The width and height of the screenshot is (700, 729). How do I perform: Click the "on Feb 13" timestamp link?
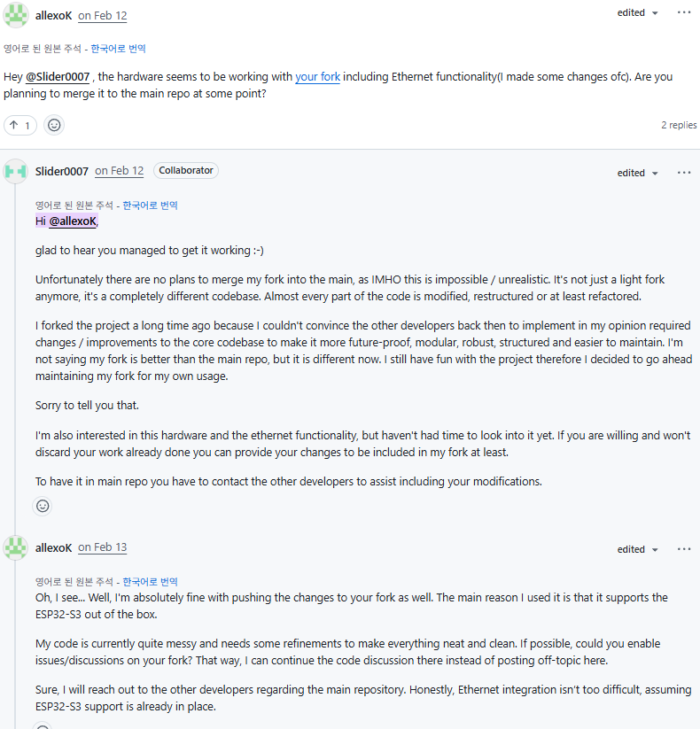[x=102, y=547]
